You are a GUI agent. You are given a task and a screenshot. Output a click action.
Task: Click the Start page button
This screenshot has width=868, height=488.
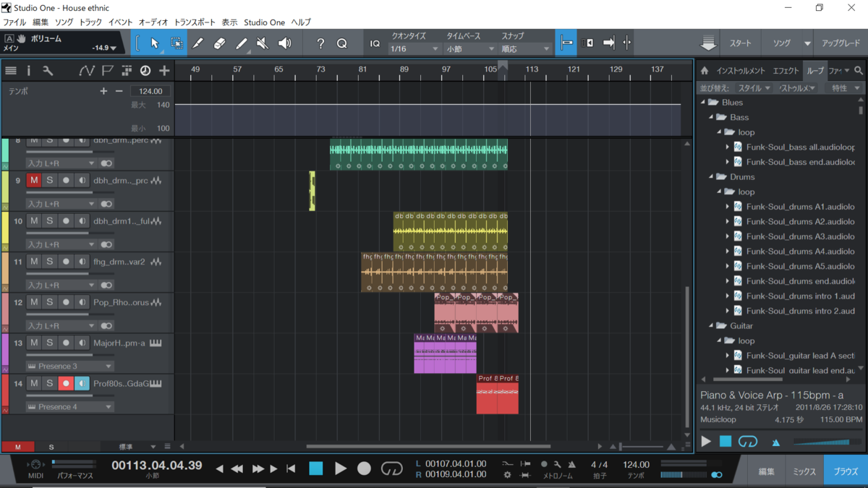740,43
